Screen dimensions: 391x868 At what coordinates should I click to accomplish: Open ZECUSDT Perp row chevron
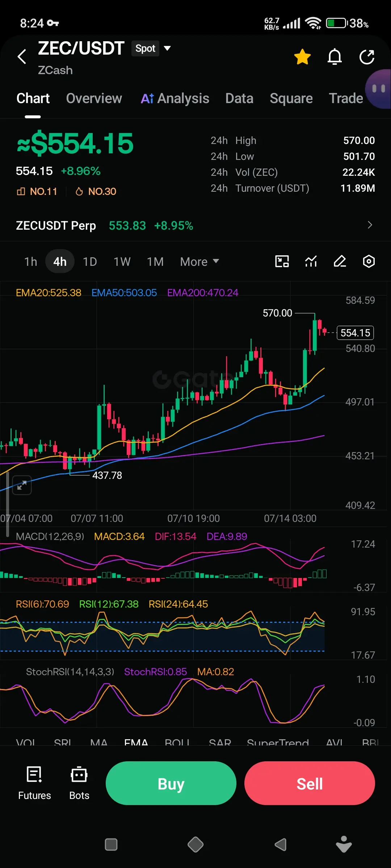tap(370, 225)
